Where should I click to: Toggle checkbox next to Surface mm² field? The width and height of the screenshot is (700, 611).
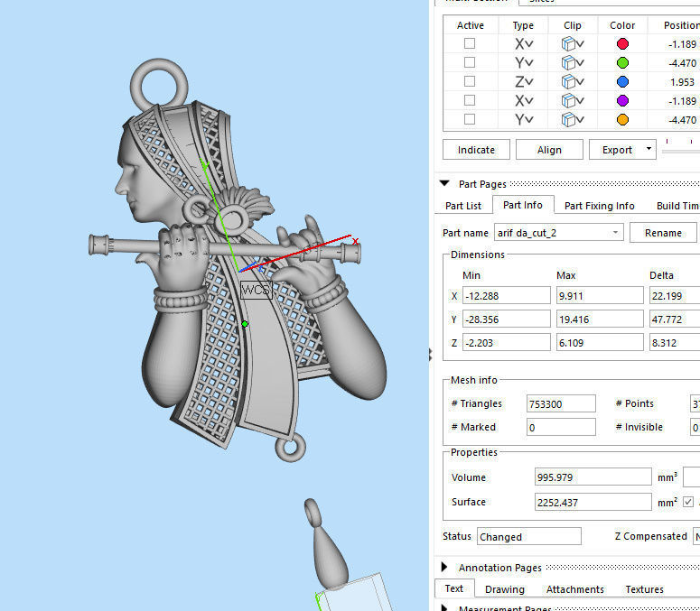tap(688, 502)
